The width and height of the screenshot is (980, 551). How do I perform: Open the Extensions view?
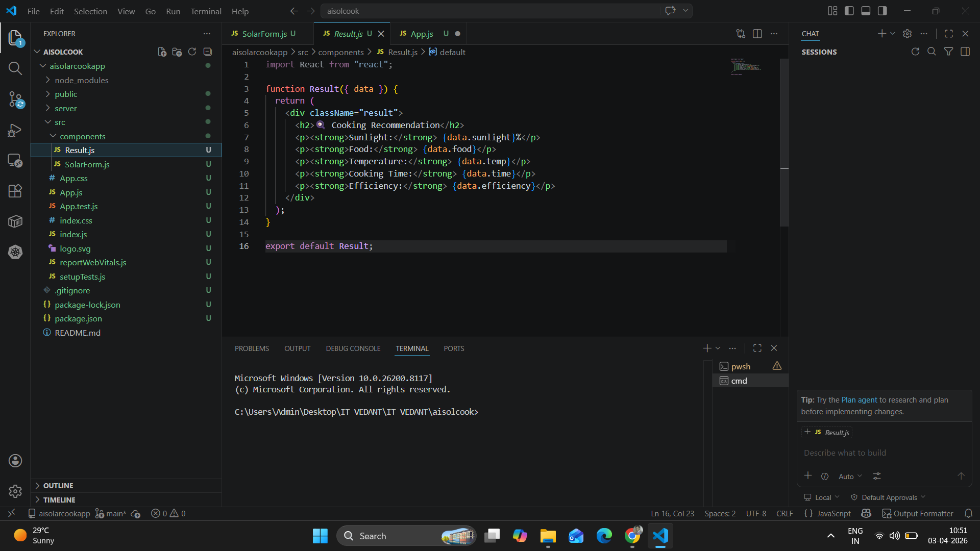pos(15,191)
